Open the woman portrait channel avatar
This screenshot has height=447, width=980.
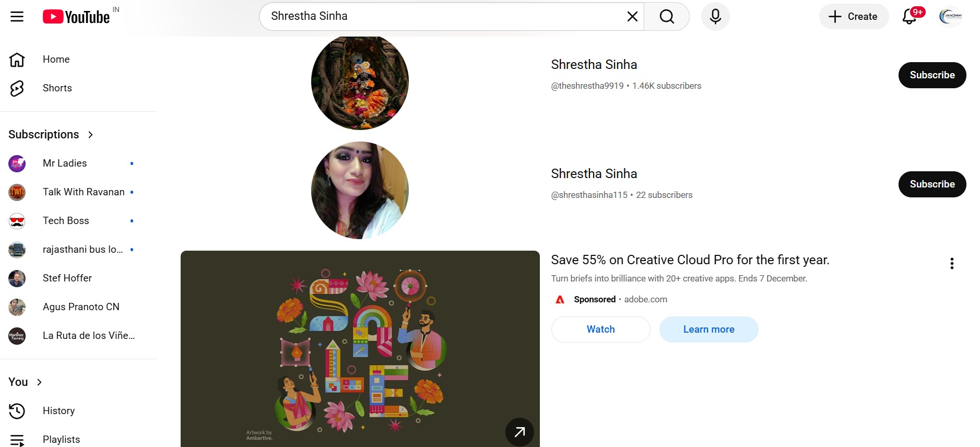[x=360, y=190]
